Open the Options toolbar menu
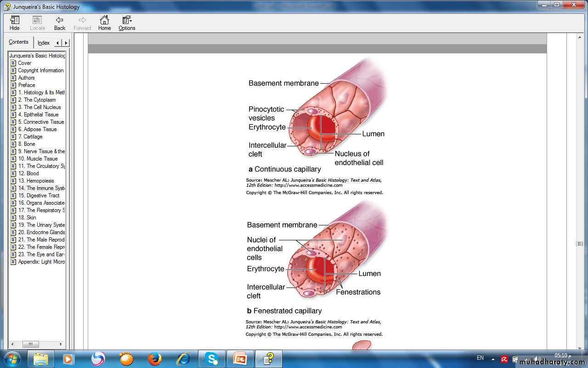588x368 pixels. [x=127, y=23]
